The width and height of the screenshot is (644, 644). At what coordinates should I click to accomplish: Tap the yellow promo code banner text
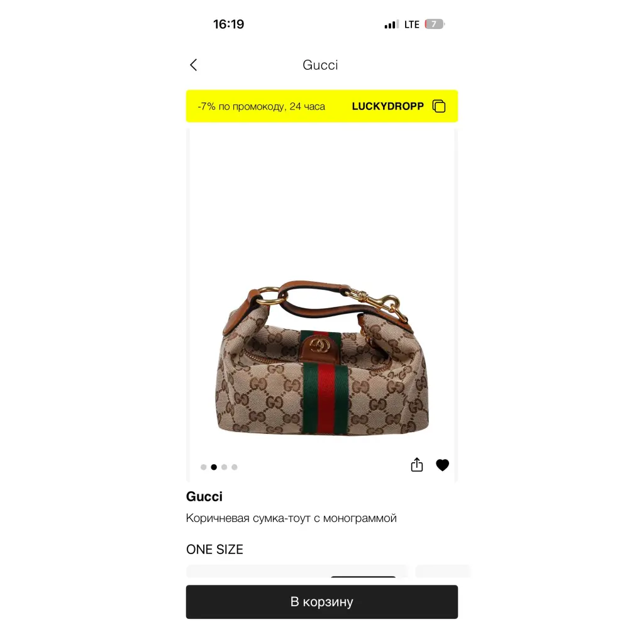click(261, 106)
